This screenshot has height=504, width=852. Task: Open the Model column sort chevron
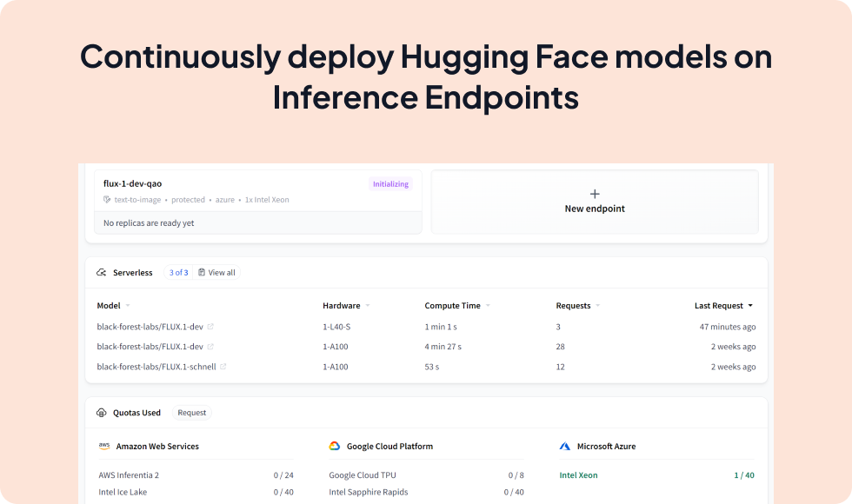click(x=128, y=305)
